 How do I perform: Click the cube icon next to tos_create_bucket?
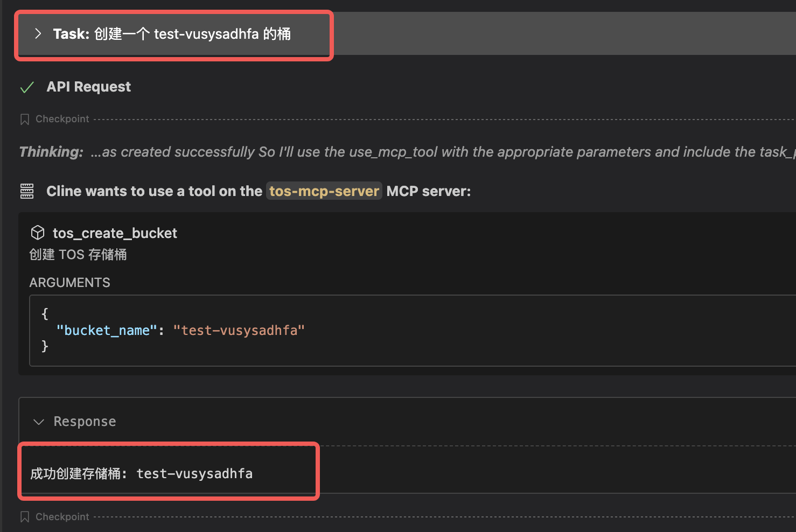coord(38,233)
